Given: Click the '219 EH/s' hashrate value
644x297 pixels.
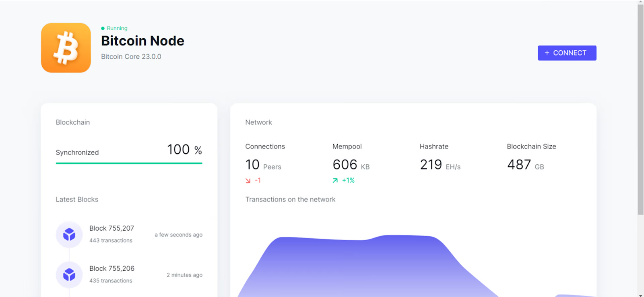Looking at the screenshot, I should (x=440, y=165).
